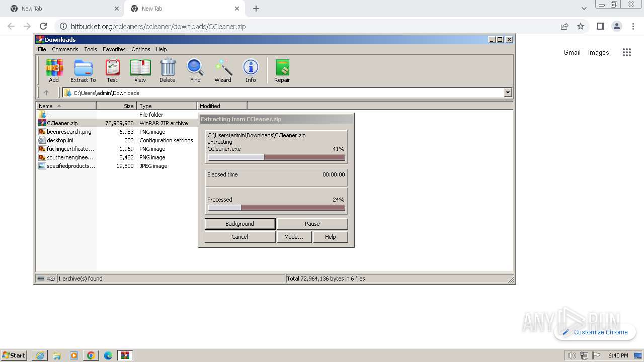Image resolution: width=644 pixels, height=362 pixels.
Task: Click Chrome icon in taskbar
Action: [91, 355]
